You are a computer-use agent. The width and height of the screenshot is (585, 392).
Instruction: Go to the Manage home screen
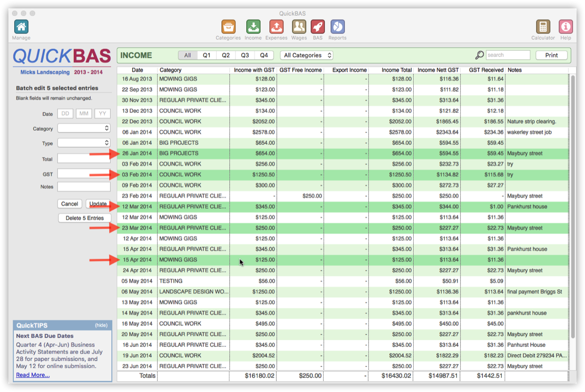click(21, 26)
